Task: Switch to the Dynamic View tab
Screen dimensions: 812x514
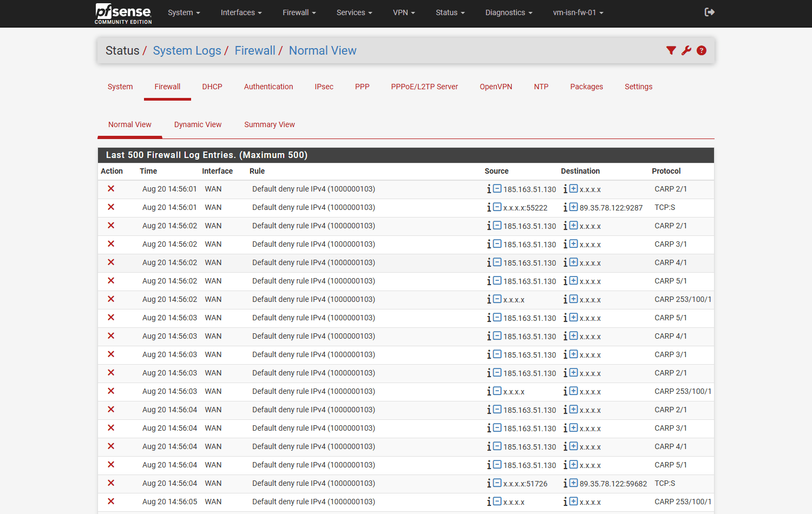Action: click(x=198, y=124)
